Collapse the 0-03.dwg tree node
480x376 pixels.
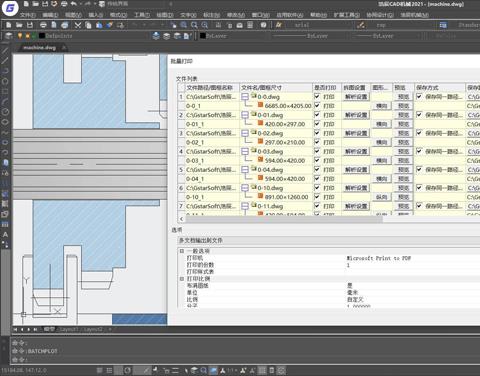click(x=245, y=151)
